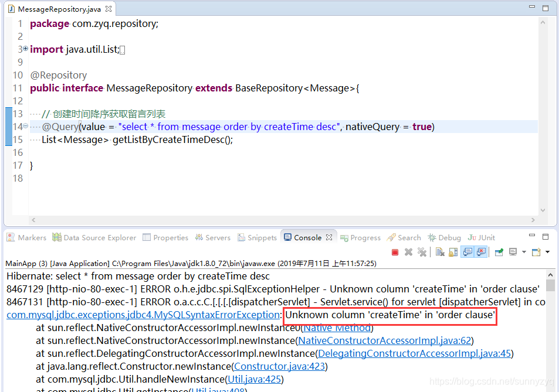Open the Display Selected Console dropdown
559x392 pixels.
[523, 252]
